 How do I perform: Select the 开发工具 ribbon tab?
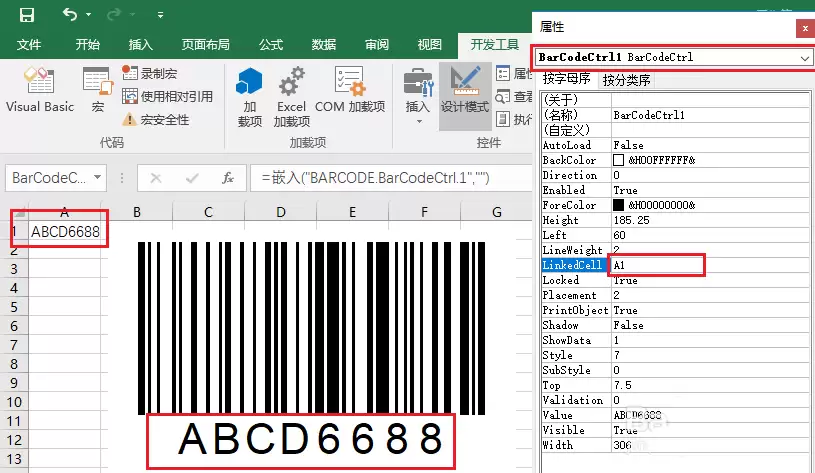tap(494, 45)
